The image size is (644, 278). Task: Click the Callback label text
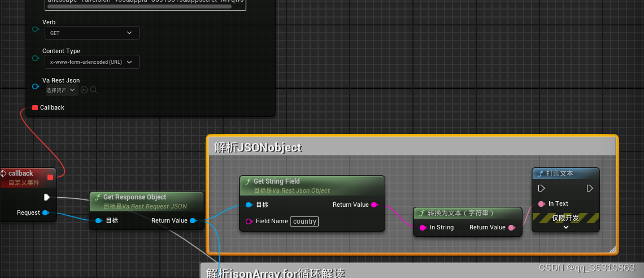pos(52,107)
